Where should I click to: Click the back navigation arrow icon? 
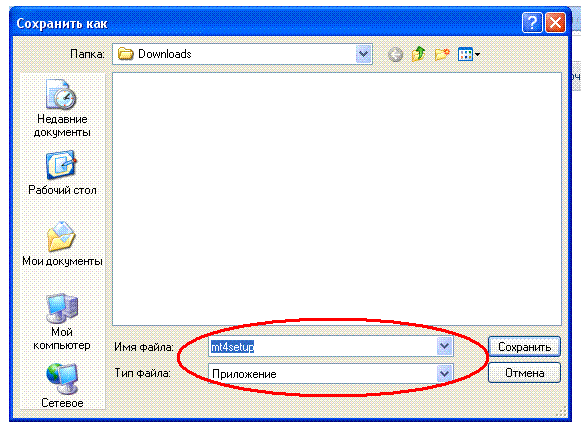pos(395,54)
